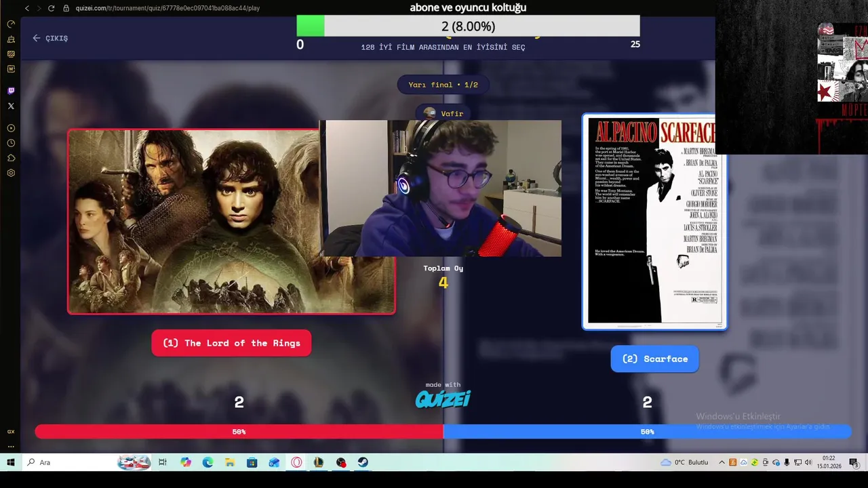The image size is (868, 488).
Task: Open Extensions cube icon in sidebar
Action: coord(11,158)
